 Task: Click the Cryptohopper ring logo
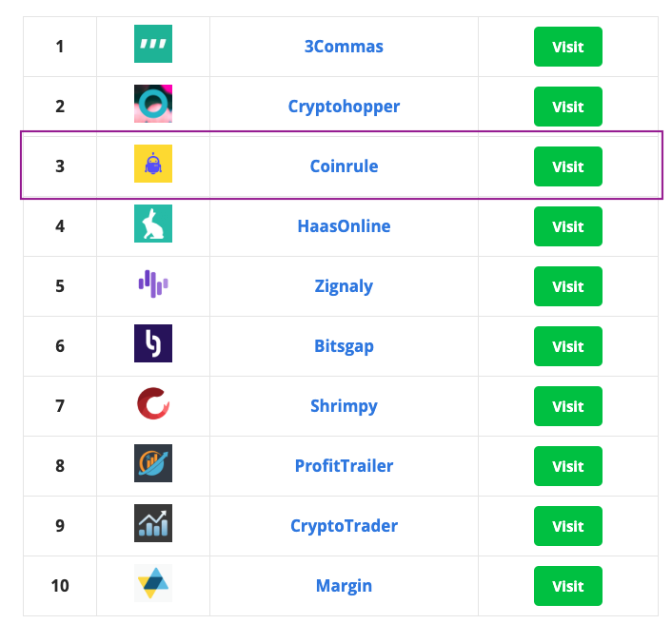point(153,104)
